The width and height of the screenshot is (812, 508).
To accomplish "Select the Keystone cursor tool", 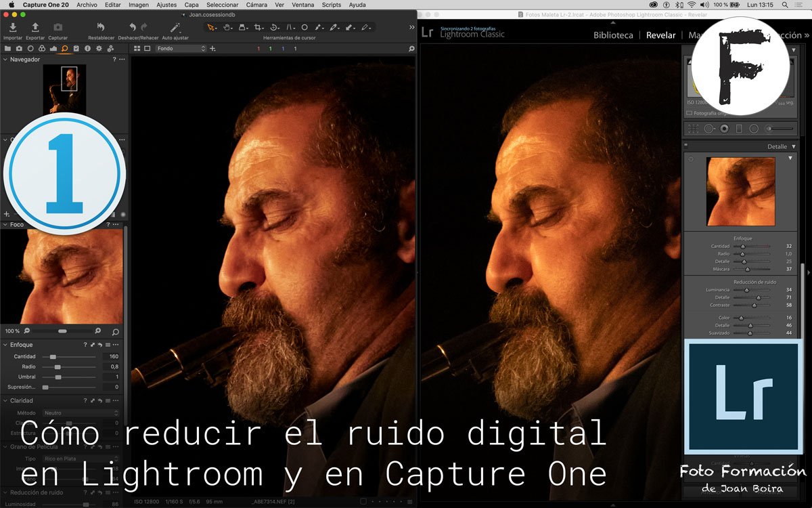I will click(x=290, y=27).
